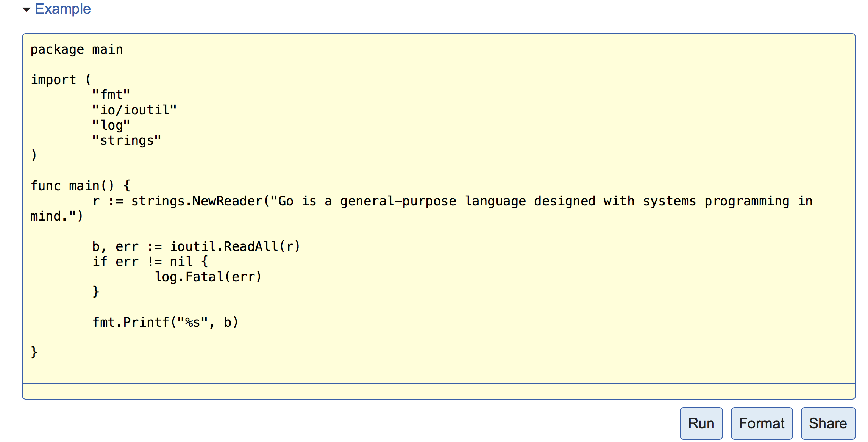Click the final closing brace of main

pyautogui.click(x=34, y=352)
